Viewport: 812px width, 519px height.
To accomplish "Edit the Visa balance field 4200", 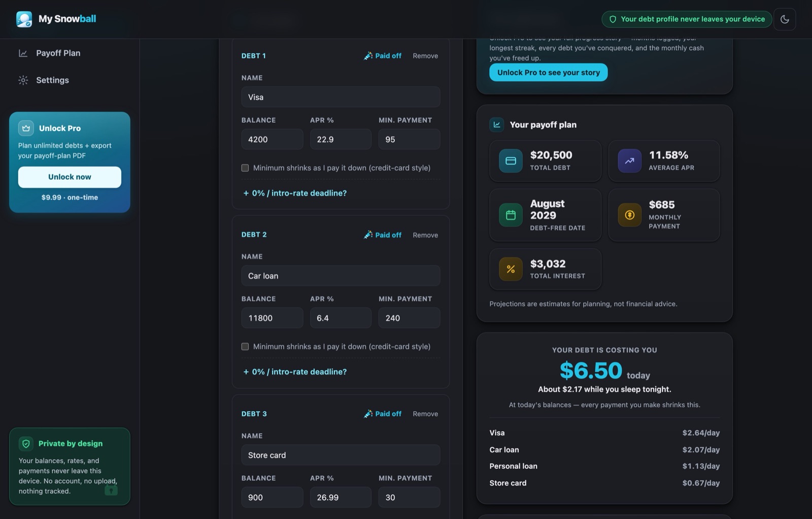I will click(x=272, y=139).
